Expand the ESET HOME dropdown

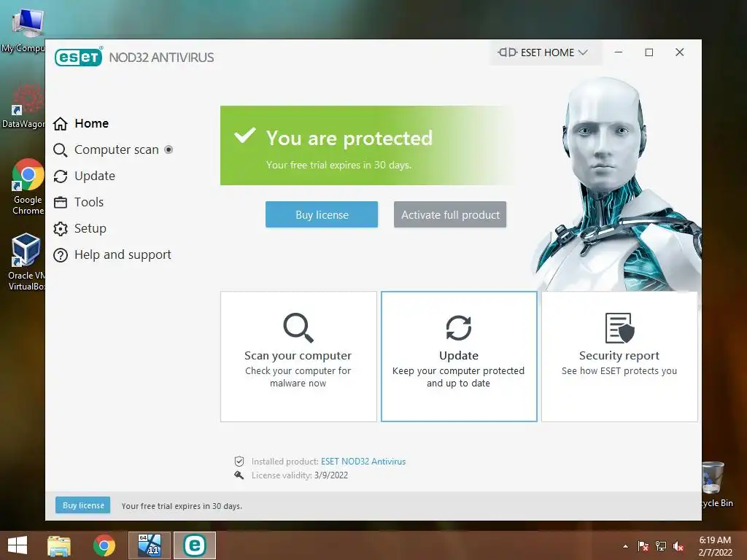[x=583, y=52]
